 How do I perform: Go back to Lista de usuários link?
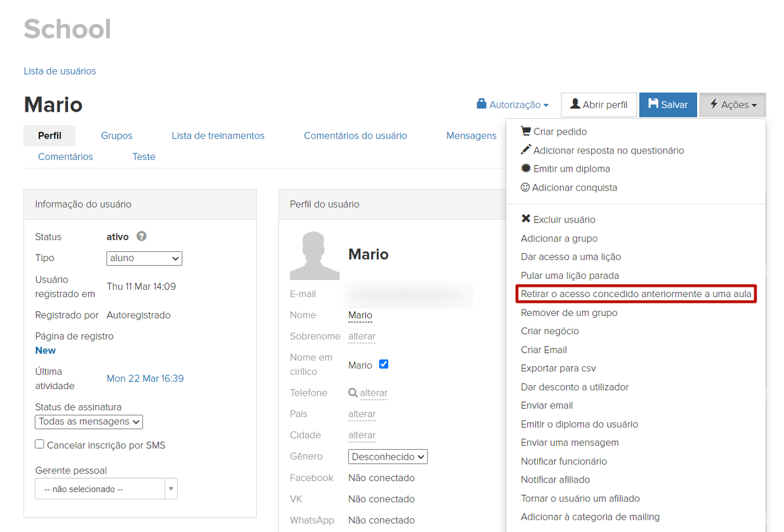pos(60,71)
